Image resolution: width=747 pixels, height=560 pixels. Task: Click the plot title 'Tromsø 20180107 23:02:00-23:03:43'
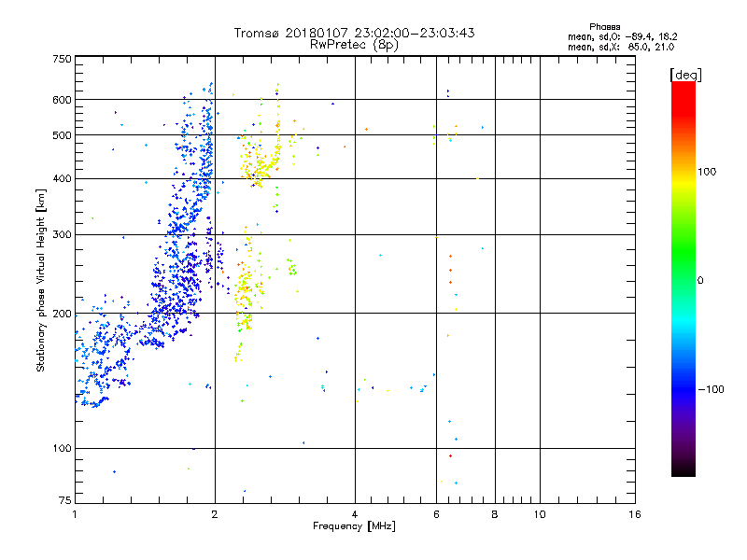354,33
